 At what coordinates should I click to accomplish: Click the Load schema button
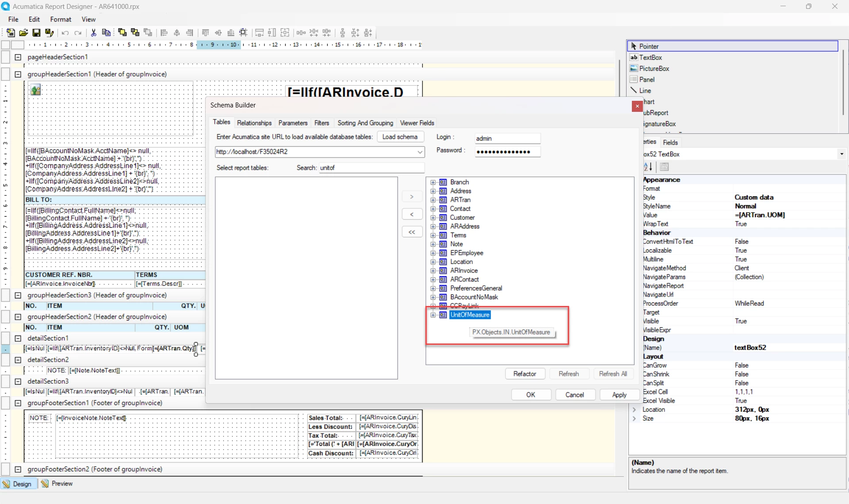tap(400, 137)
